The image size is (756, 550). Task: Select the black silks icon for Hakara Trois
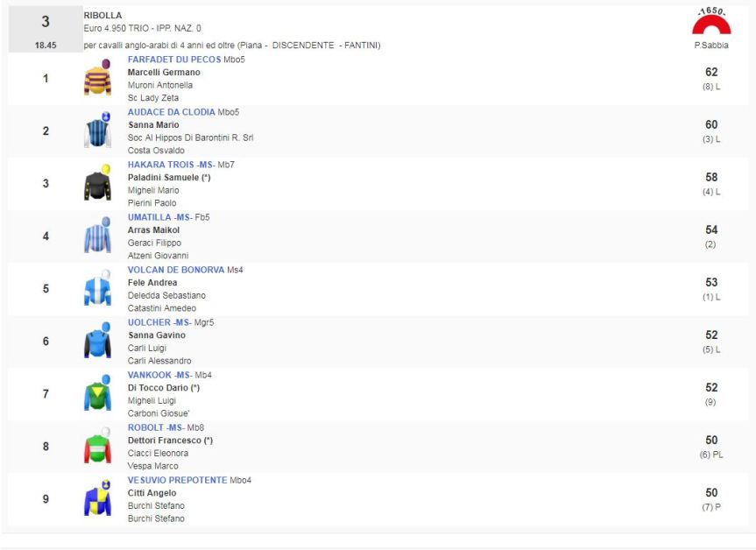(97, 183)
